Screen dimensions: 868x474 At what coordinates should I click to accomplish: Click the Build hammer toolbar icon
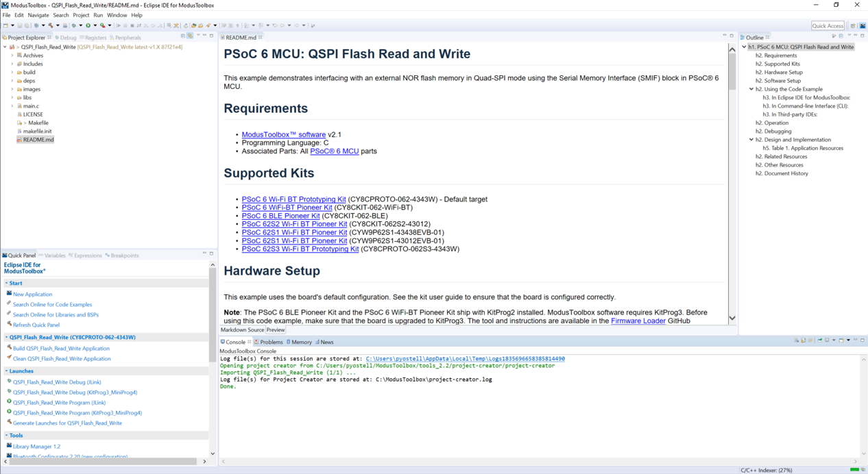(x=51, y=25)
